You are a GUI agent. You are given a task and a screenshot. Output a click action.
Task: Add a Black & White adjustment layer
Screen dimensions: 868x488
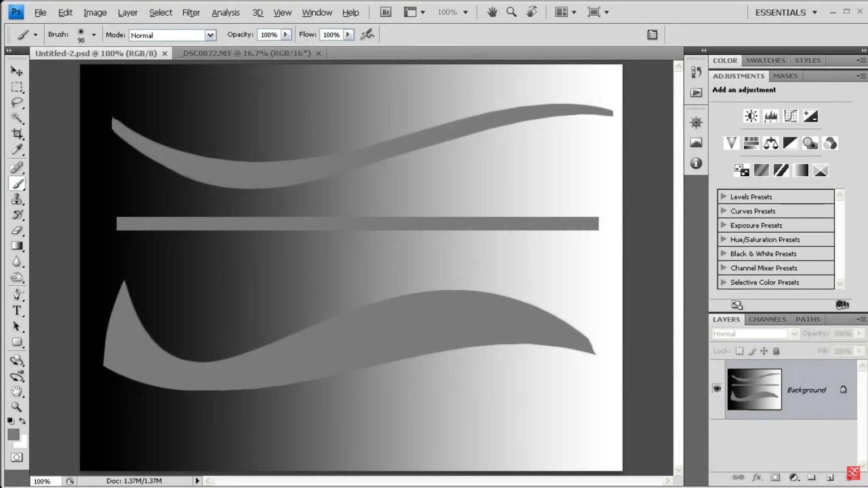791,143
